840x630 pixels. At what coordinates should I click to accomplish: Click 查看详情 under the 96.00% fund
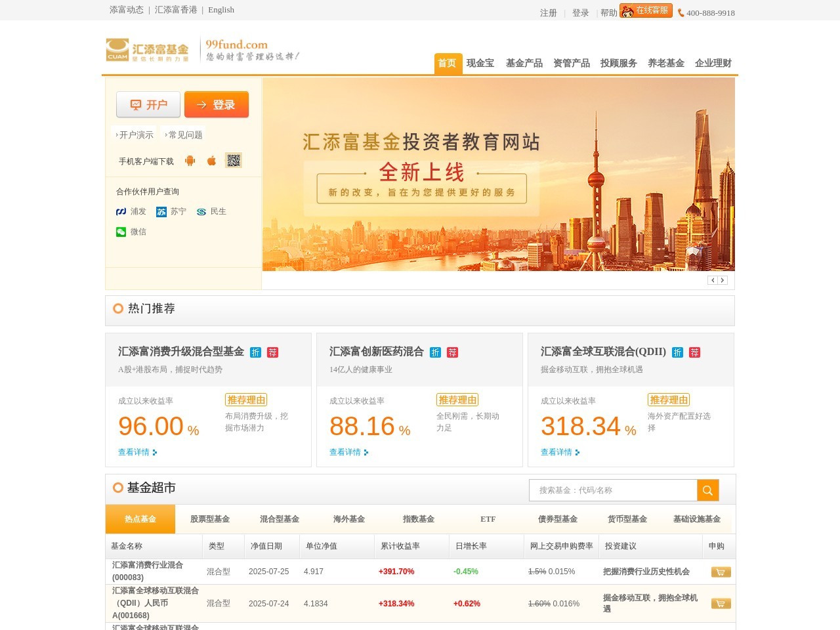136,451
